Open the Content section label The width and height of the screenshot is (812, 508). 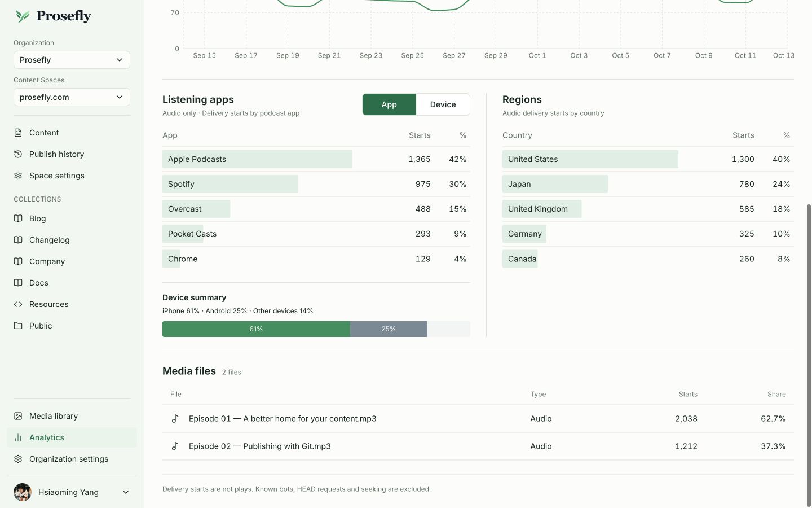[x=44, y=133]
